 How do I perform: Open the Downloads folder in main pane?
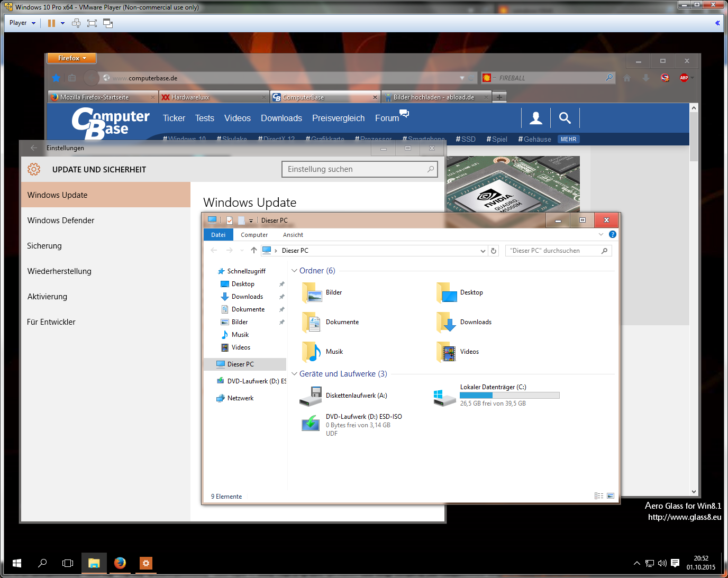tap(465, 322)
